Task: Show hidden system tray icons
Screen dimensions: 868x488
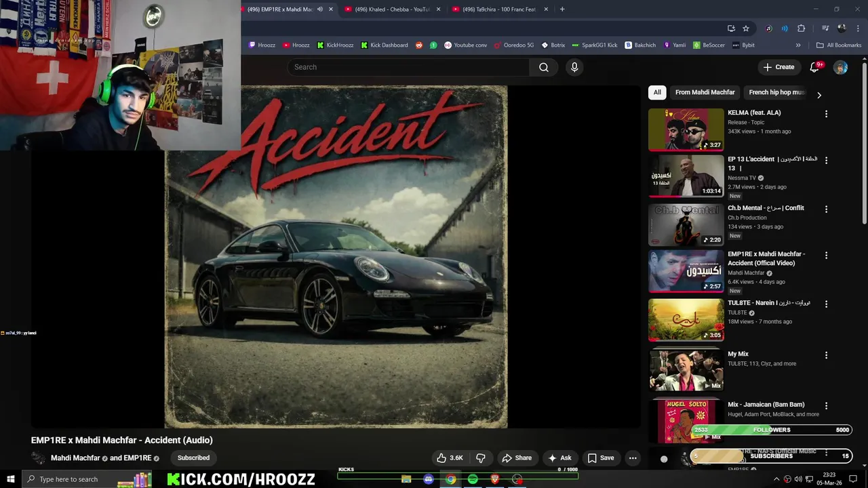Action: 776,479
